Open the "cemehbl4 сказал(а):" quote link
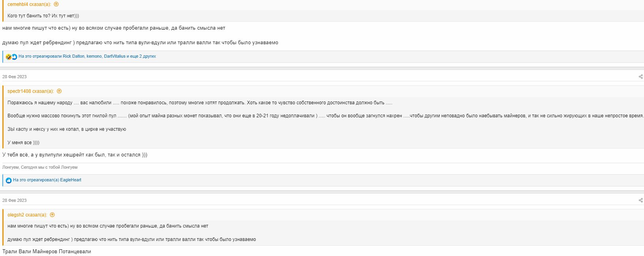Screen dimensions: 644x256 coord(29,4)
